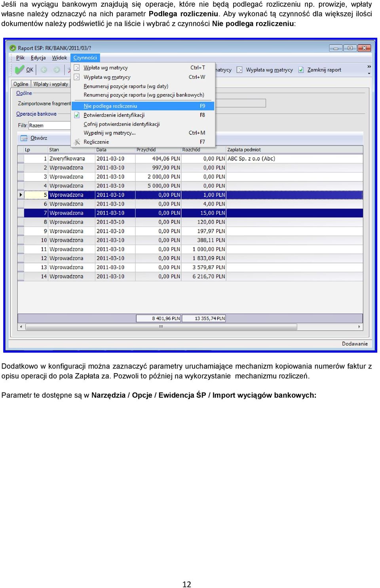Click the Wprowadzona status cell in row 9
Viewport: 380px width, 588px height.
click(x=71, y=231)
